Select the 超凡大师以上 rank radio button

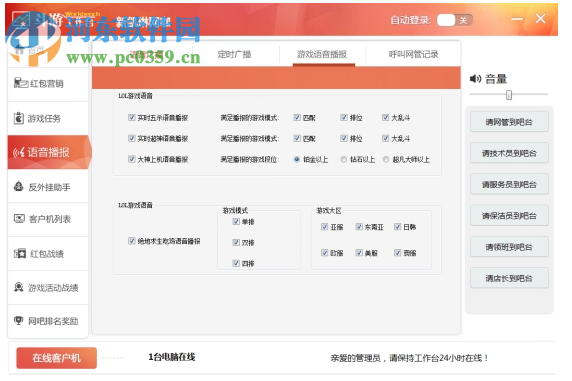click(x=386, y=159)
